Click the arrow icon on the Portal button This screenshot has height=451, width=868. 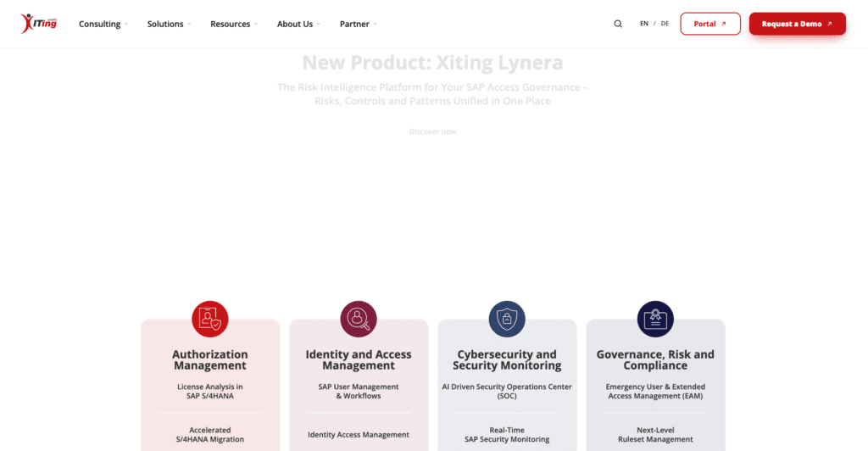coord(724,24)
